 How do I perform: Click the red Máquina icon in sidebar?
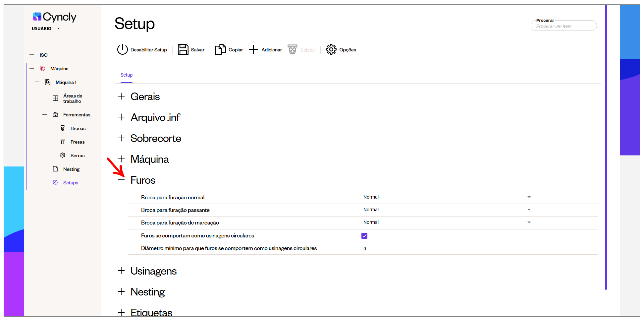42,69
